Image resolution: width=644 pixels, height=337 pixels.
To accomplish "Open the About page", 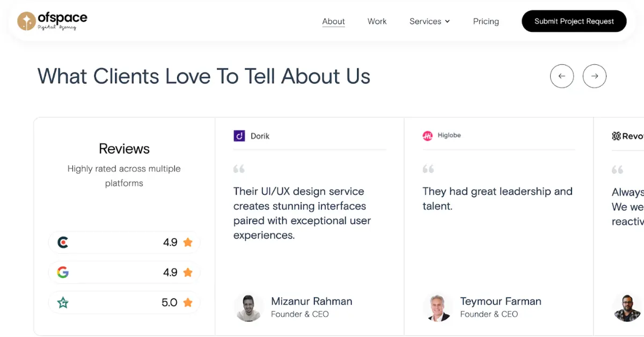I will pyautogui.click(x=333, y=21).
